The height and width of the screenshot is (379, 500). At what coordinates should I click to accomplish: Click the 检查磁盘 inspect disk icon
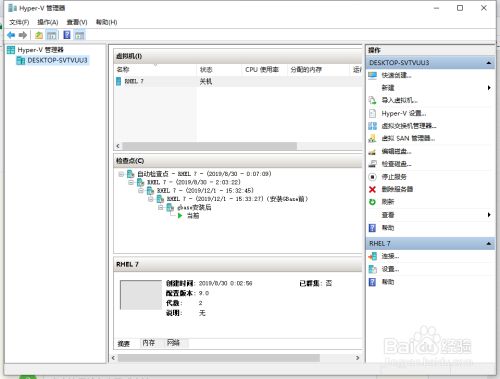coord(372,164)
